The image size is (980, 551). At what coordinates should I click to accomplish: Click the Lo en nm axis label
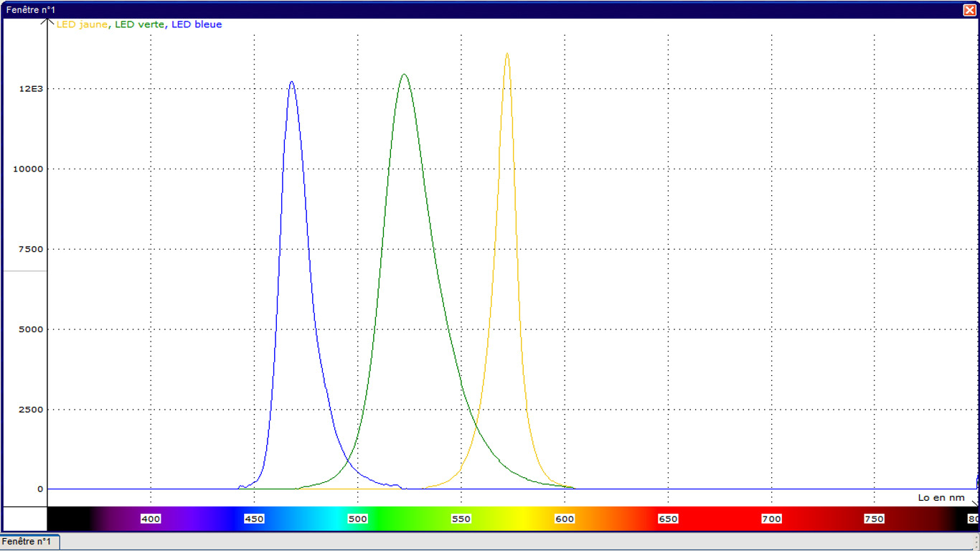941,497
